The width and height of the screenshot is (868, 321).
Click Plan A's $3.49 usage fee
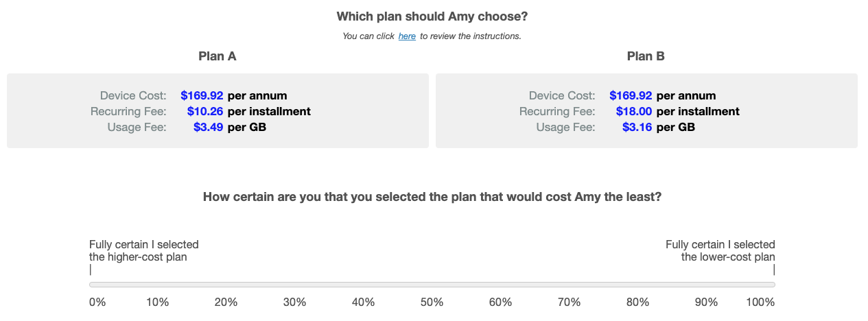click(208, 127)
